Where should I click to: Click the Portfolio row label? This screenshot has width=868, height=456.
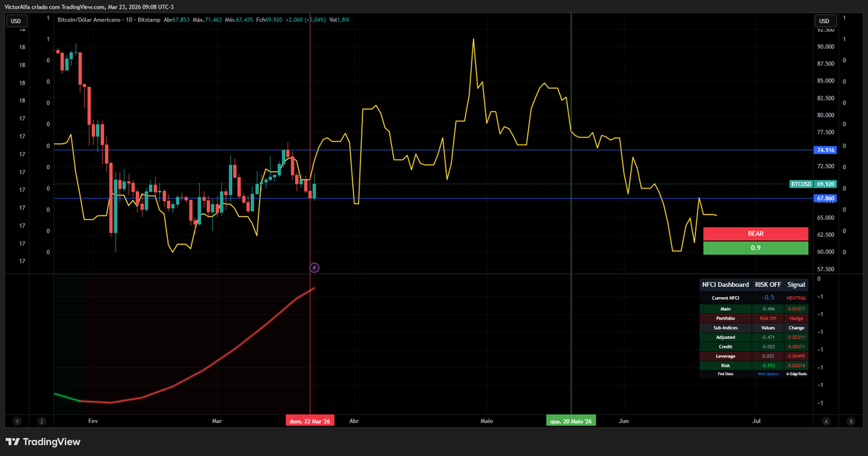pos(726,318)
